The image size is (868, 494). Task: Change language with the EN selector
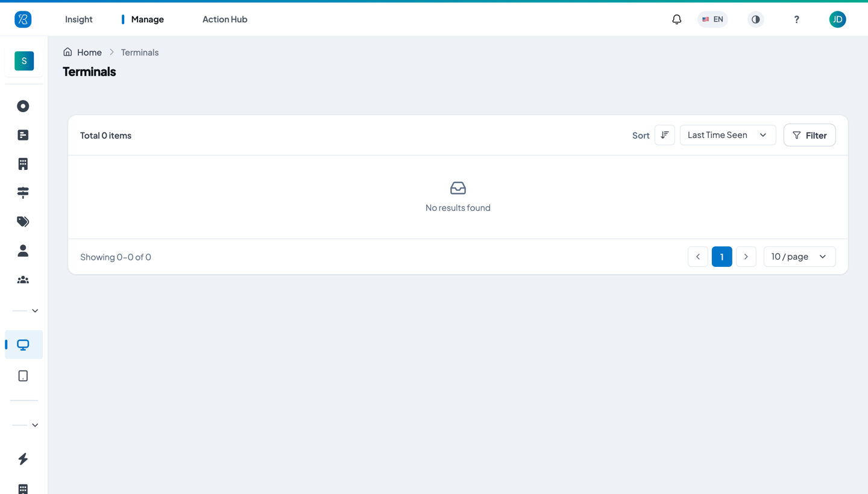(712, 19)
